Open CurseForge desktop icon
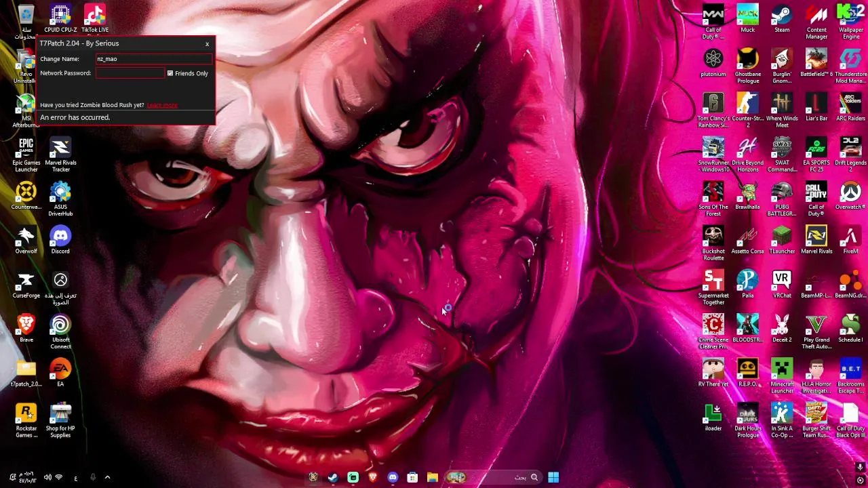Viewport: 868px width, 488px height. pos(26,284)
